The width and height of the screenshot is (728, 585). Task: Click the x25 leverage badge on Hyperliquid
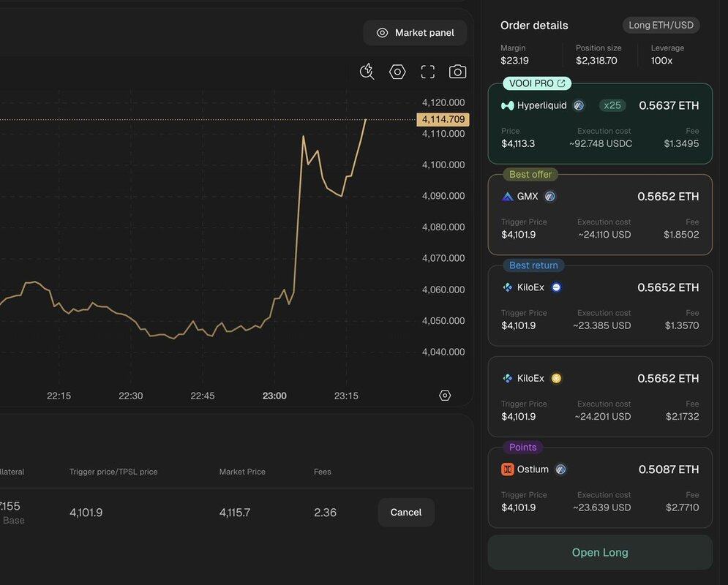click(612, 106)
